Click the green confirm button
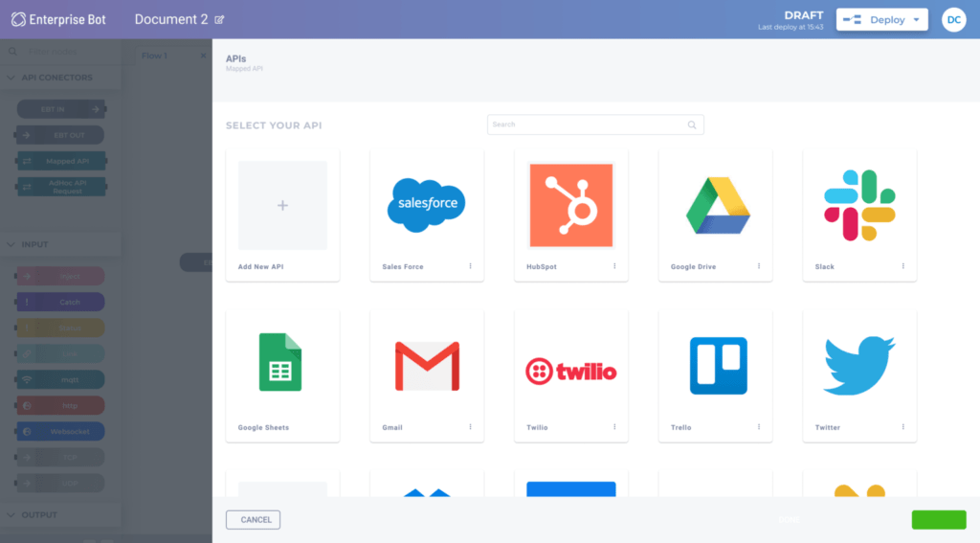The height and width of the screenshot is (543, 980). pyautogui.click(x=939, y=520)
